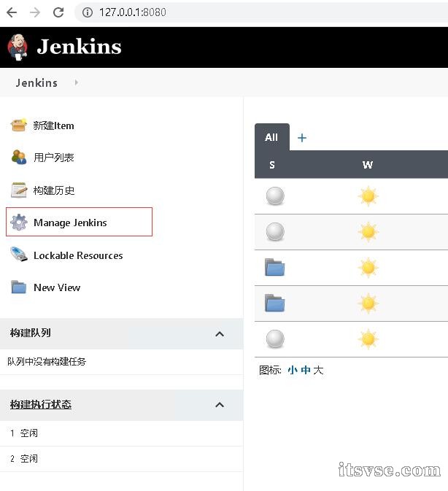Click the grey status ball in fifth row
The width and height of the screenshot is (448, 491).
[275, 339]
